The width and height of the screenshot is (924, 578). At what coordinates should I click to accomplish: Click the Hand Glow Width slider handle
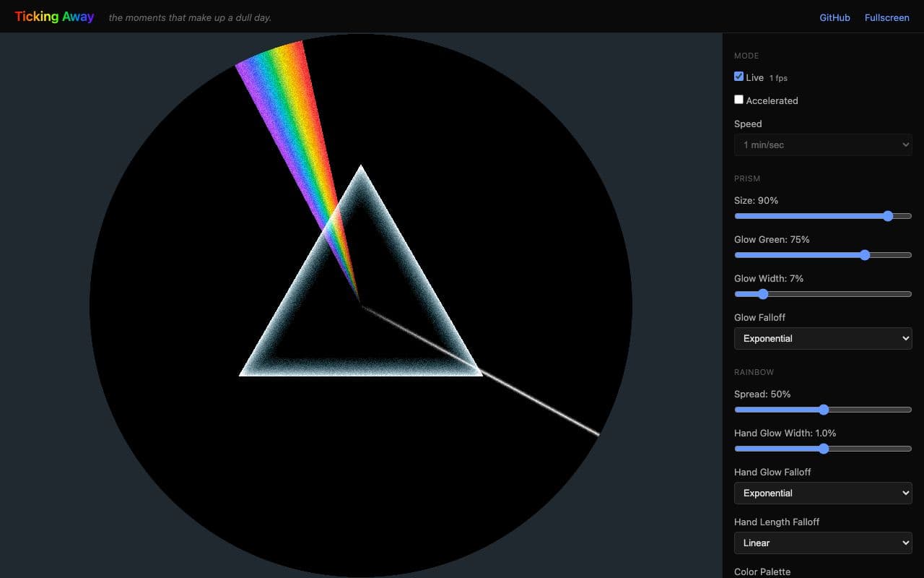[824, 449]
